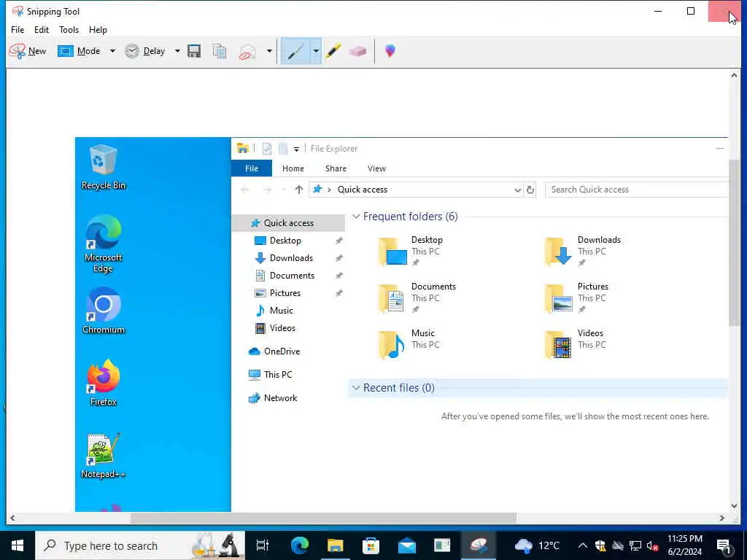Start a New snip
Image resolution: width=747 pixels, height=560 pixels.
[x=28, y=51]
